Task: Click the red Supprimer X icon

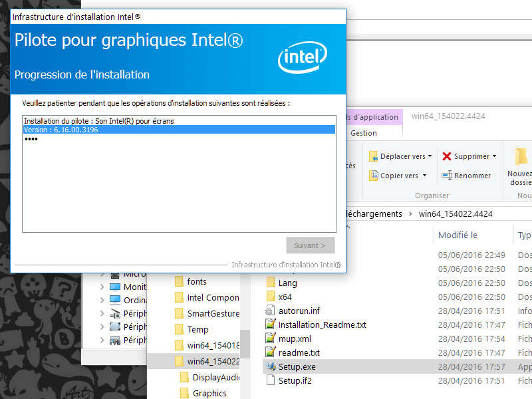Action: [447, 156]
